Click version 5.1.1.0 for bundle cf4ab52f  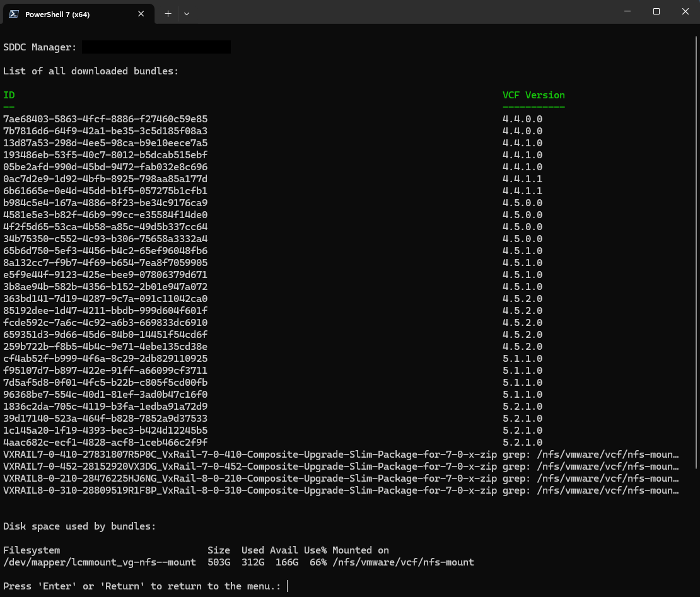(522, 359)
